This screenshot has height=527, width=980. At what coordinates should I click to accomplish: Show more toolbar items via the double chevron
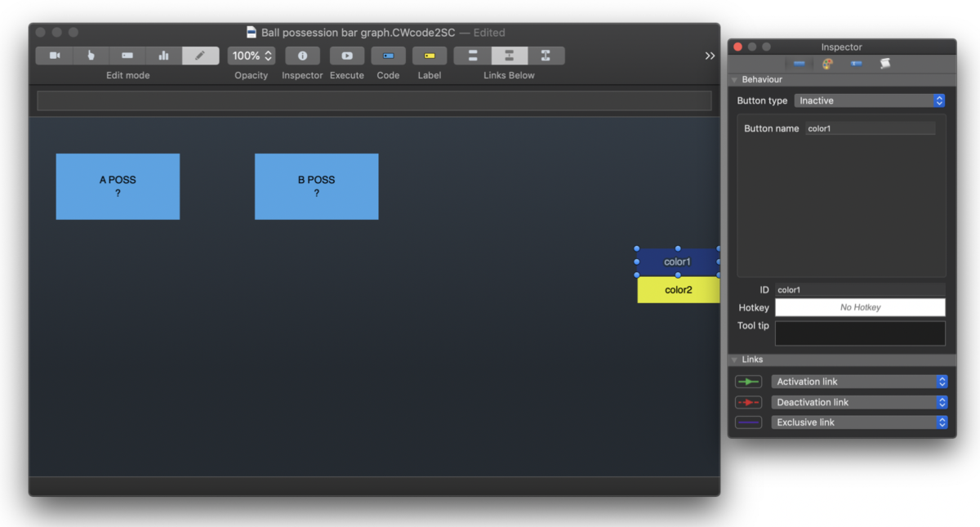tap(710, 56)
